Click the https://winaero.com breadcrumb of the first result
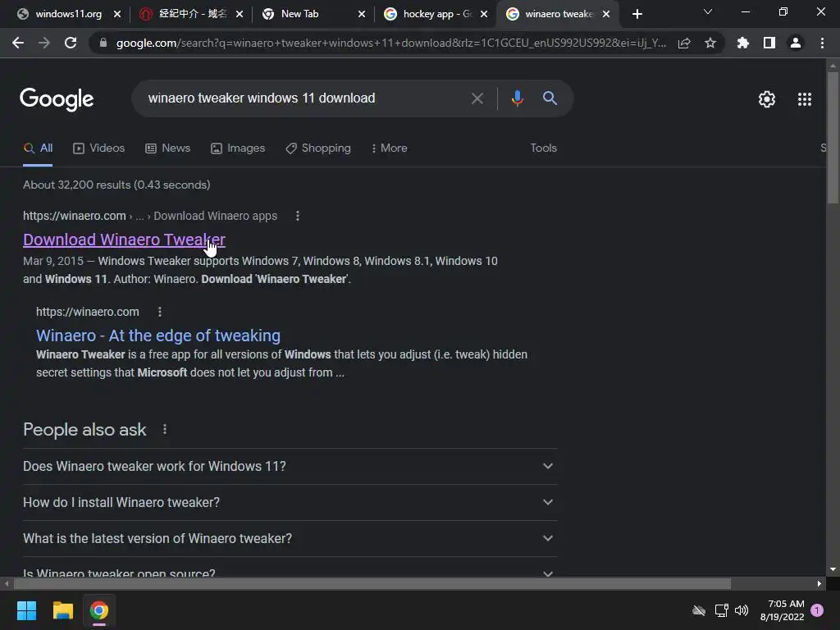This screenshot has width=840, height=630. [74, 216]
